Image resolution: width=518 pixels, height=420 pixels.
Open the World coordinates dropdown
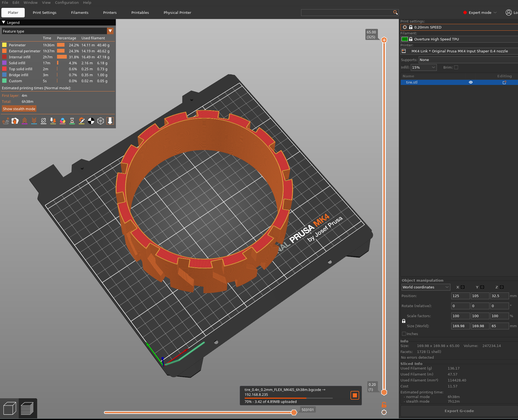(425, 287)
